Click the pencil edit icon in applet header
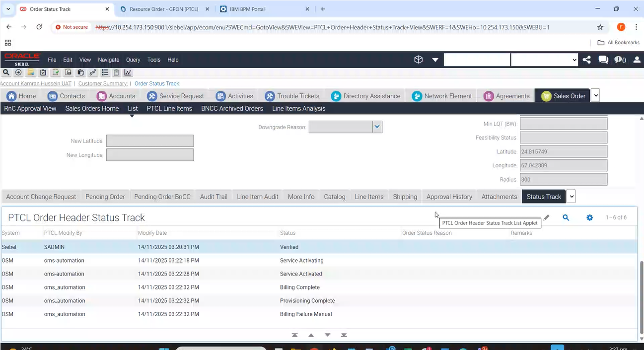Screen dimensions: 644x350 click(x=547, y=217)
